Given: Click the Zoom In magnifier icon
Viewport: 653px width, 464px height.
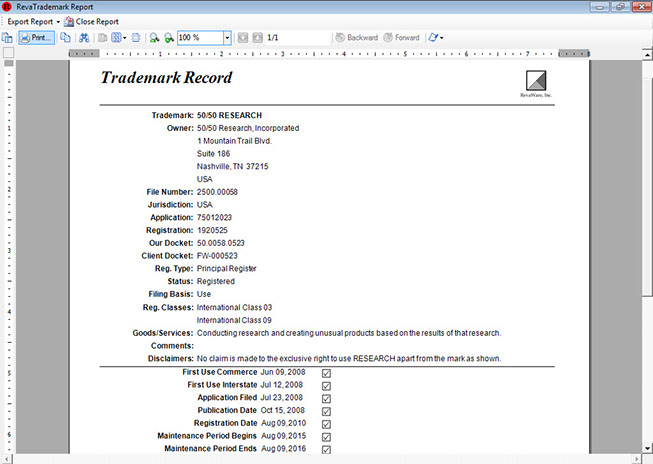Looking at the screenshot, I should coord(168,38).
